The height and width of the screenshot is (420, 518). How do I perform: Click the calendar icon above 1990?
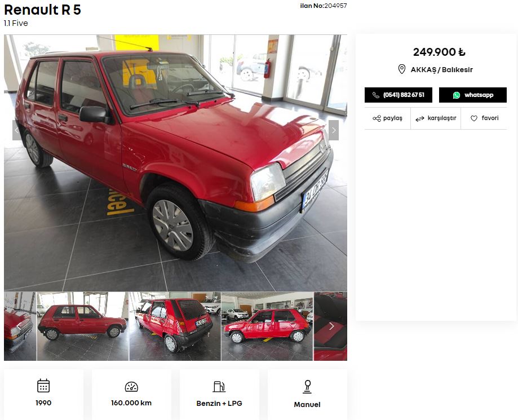coord(43,386)
